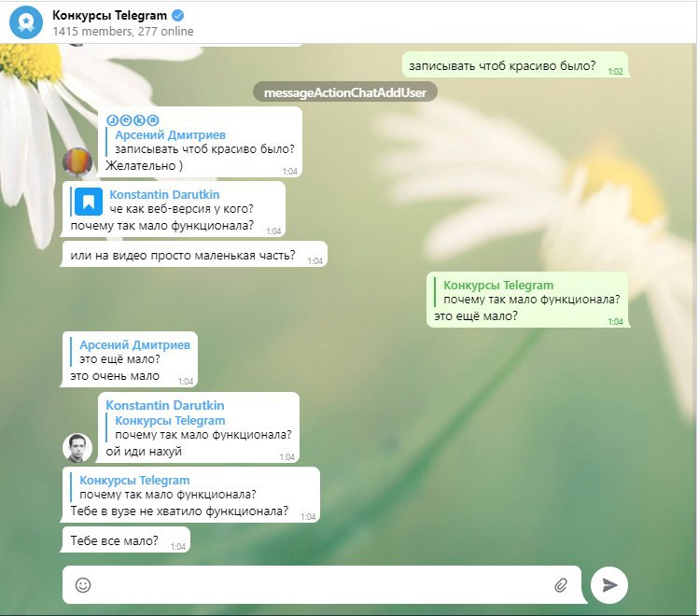699x616 pixels.
Task: Open the Конкурсы Telegram chat title
Action: [x=110, y=16]
